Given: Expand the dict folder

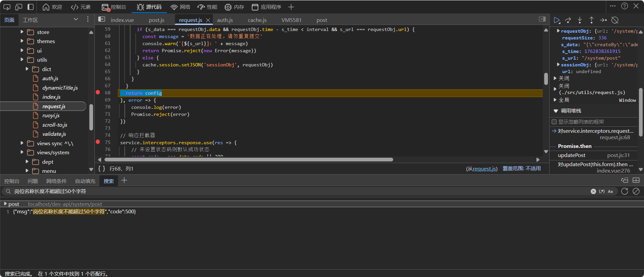Looking at the screenshot, I should point(27,69).
